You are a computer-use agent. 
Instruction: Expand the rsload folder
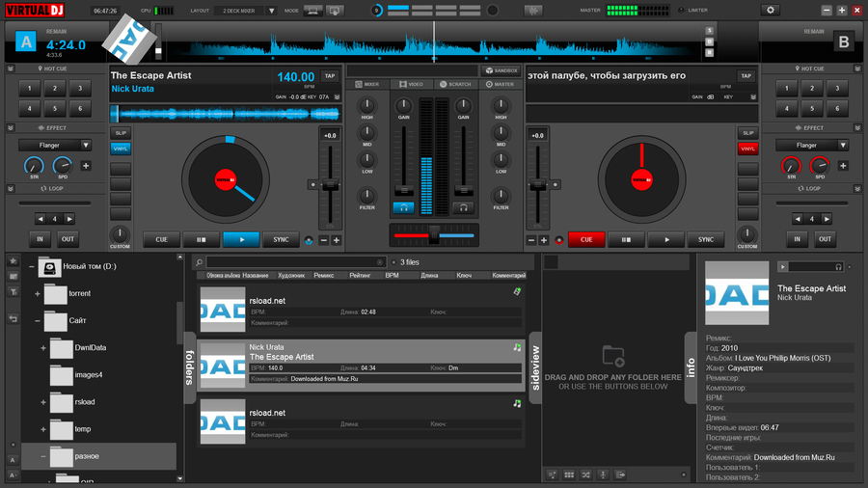click(43, 402)
